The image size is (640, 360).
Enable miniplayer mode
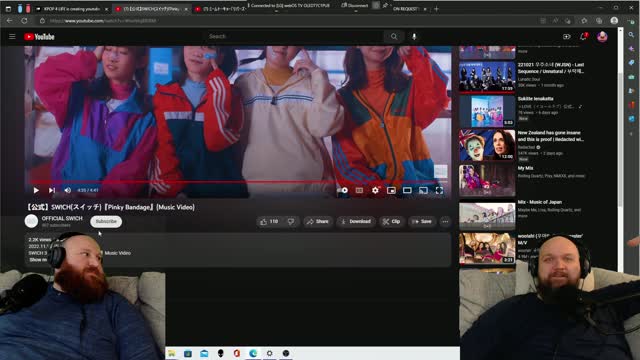(391, 190)
